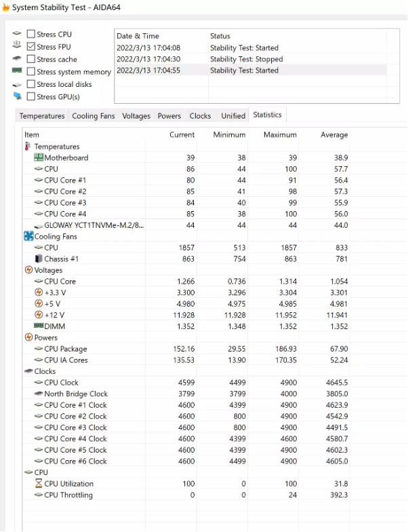The image size is (408, 532).
Task: Click the thermometer icon beside Temperatures
Action: [28, 147]
